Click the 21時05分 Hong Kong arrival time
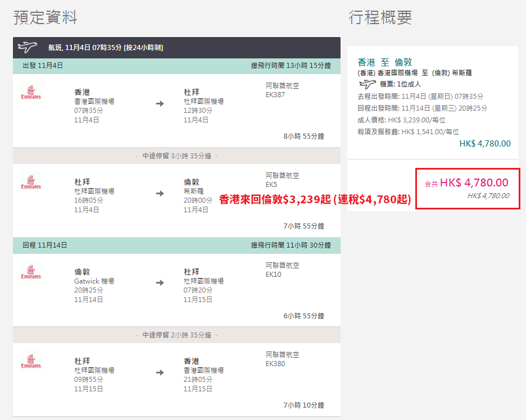 (198, 380)
